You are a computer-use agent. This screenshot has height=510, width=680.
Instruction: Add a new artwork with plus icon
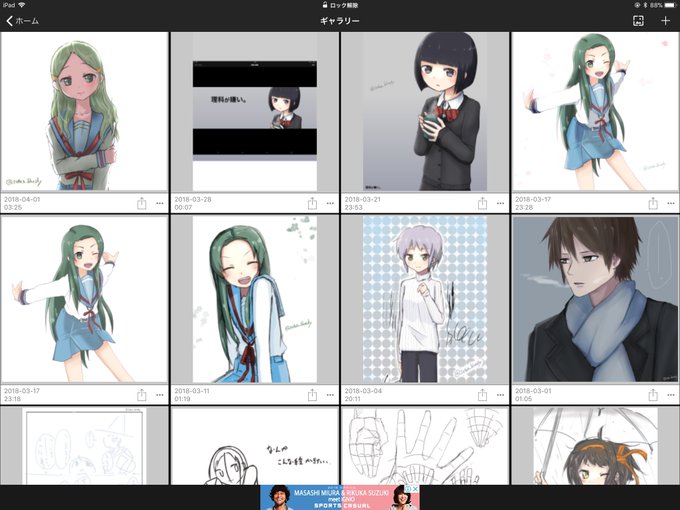(665, 21)
